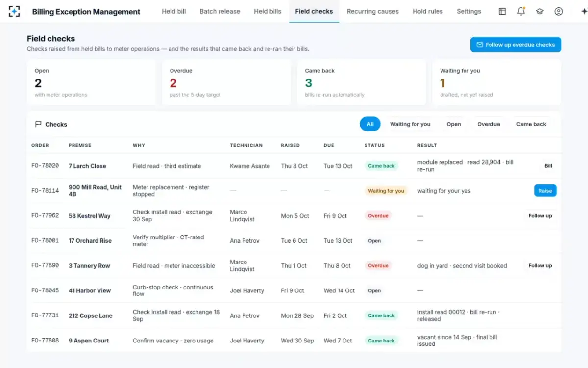Image resolution: width=588 pixels, height=368 pixels.
Task: Click the flag icon beside Checks
Action: 38,124
